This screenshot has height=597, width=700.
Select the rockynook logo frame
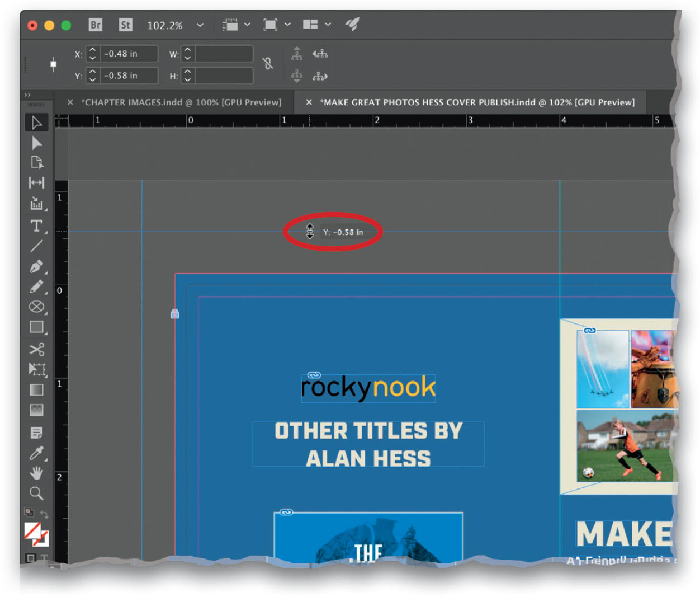pos(368,388)
